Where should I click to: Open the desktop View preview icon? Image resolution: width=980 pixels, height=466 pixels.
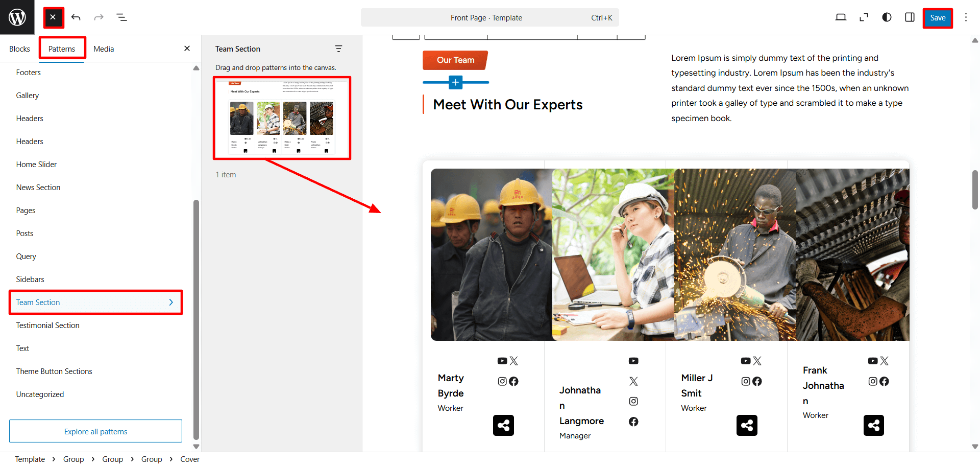841,17
